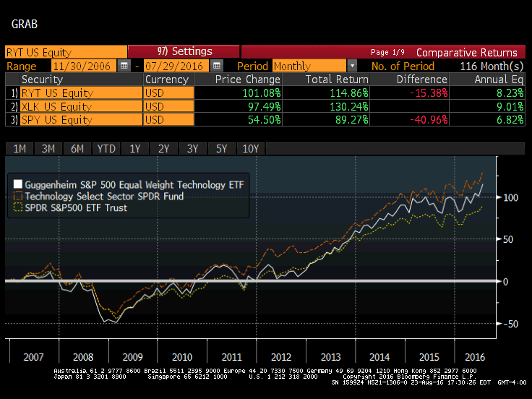Click the SPY price change 54.50%
Image resolution: width=532 pixels, height=399 pixels.
(265, 120)
